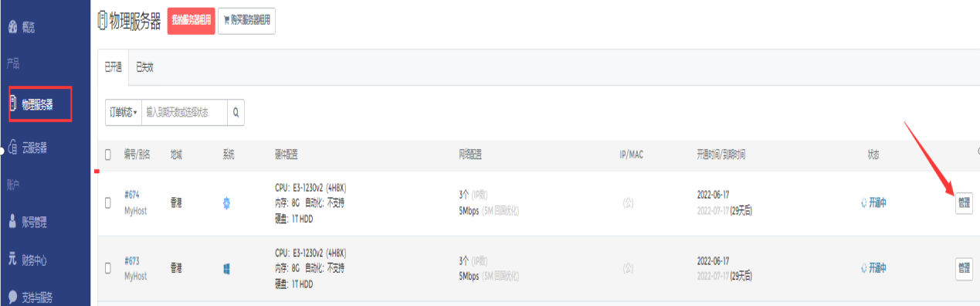The height and width of the screenshot is (306, 980).
Task: Open the 云服务器 cloud server icon
Action: pyautogui.click(x=12, y=147)
